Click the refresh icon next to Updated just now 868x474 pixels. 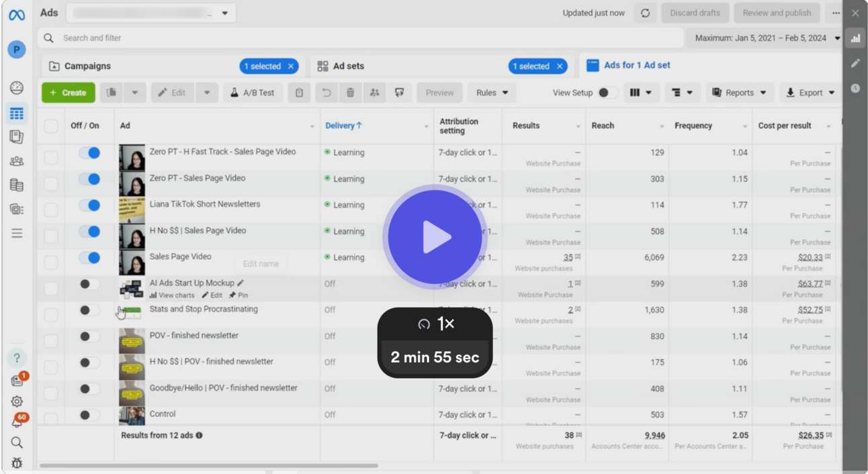(644, 13)
